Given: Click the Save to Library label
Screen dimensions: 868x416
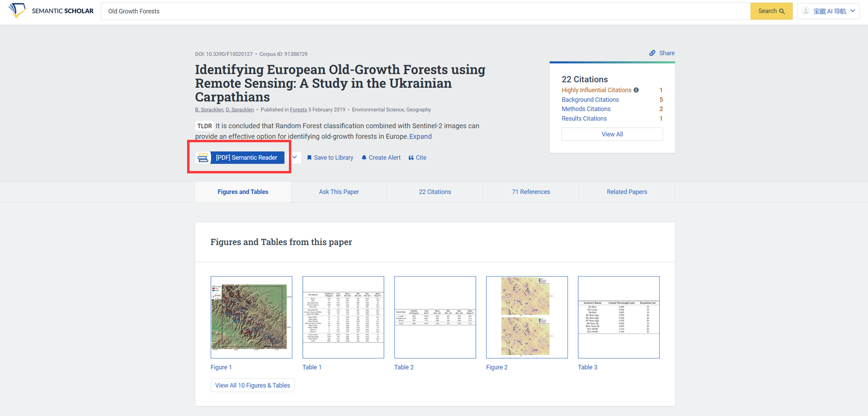Looking at the screenshot, I should point(334,158).
